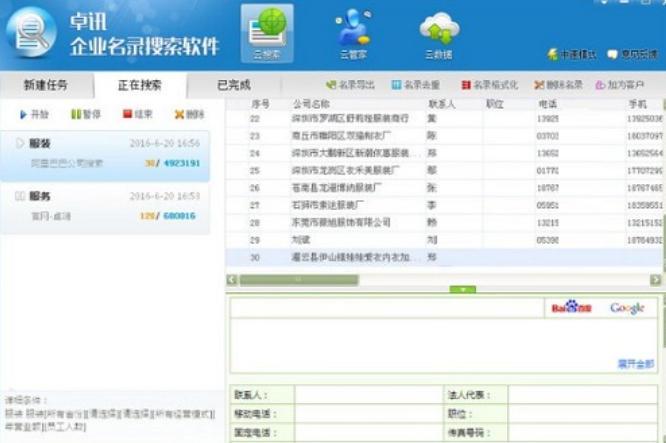Select the 服务 search task
The height and width of the screenshot is (443, 666).
point(105,208)
